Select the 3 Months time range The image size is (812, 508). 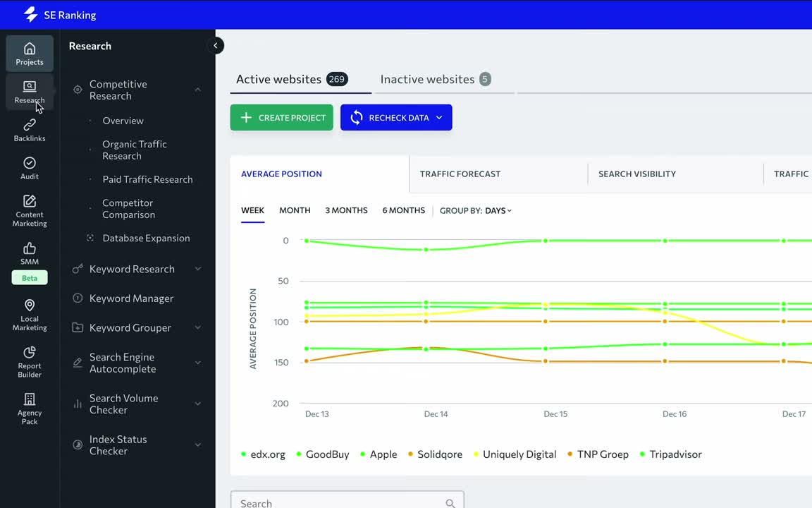tap(347, 210)
